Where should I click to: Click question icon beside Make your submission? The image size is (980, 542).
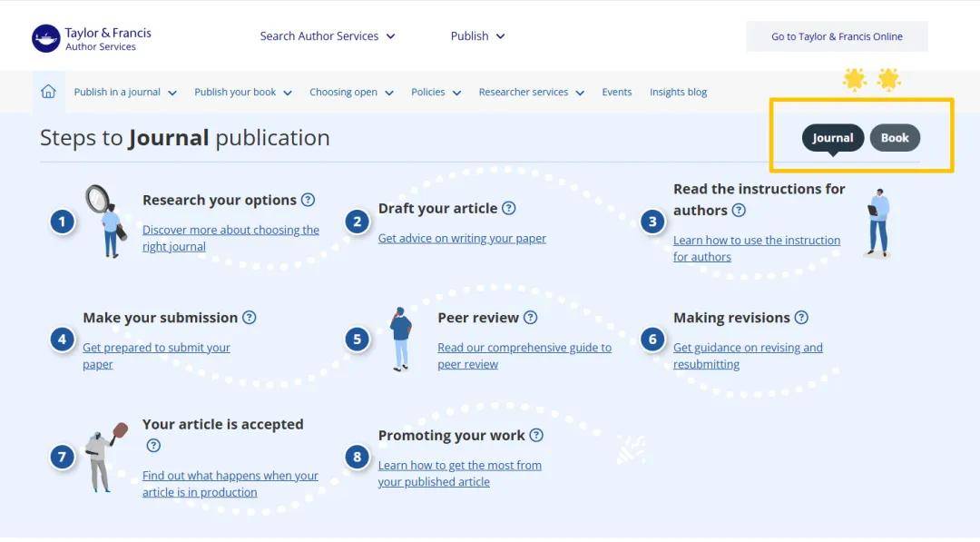tap(249, 318)
